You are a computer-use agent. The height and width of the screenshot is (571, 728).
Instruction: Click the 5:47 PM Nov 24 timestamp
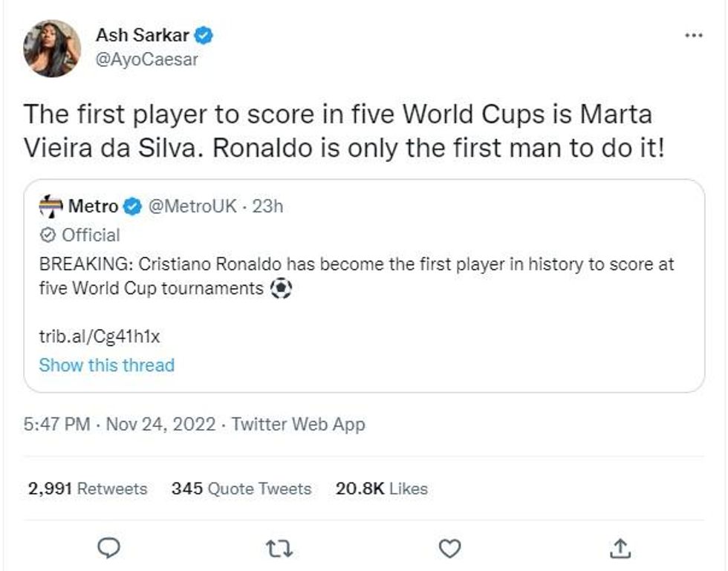pyautogui.click(x=120, y=424)
